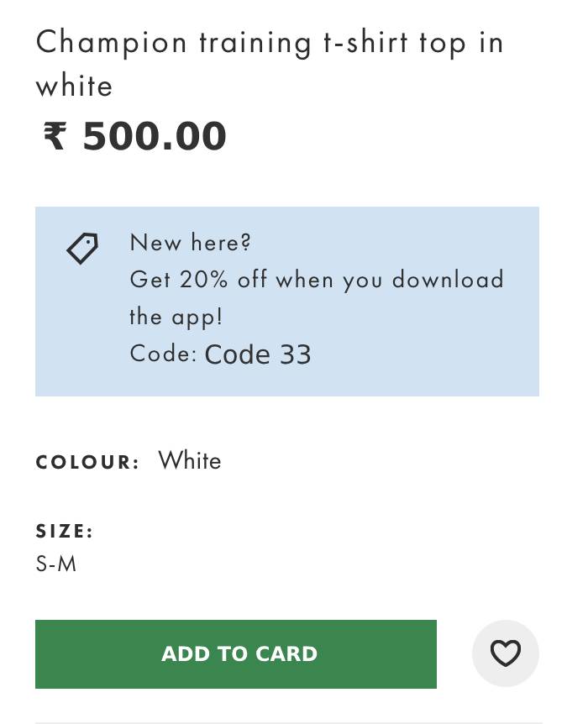Image resolution: width=588 pixels, height=724 pixels.
Task: Click the text 'download' in promo banner
Action: tap(448, 280)
